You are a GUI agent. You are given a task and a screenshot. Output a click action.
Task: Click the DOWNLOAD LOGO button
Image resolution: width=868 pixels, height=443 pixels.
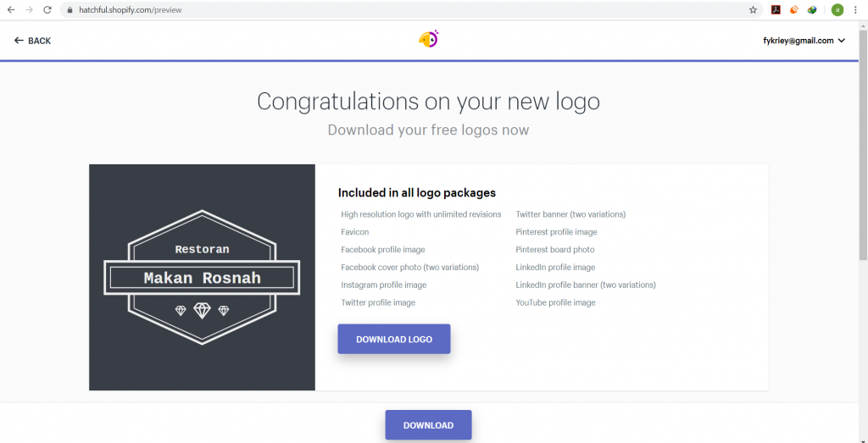[394, 339]
